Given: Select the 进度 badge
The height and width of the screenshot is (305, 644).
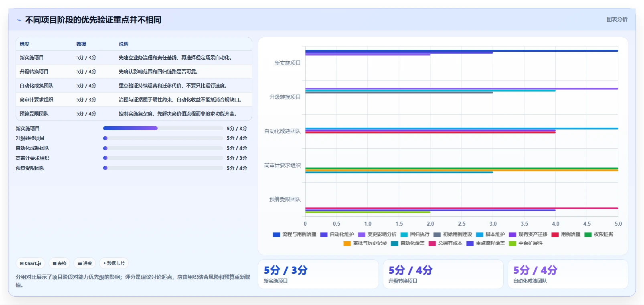Looking at the screenshot, I should pos(85,263).
